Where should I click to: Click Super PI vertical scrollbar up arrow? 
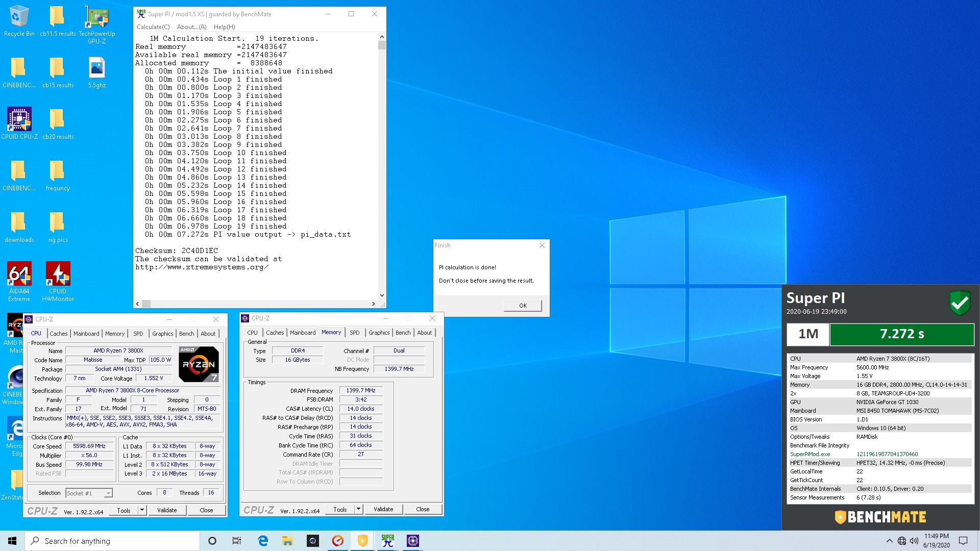click(x=382, y=37)
